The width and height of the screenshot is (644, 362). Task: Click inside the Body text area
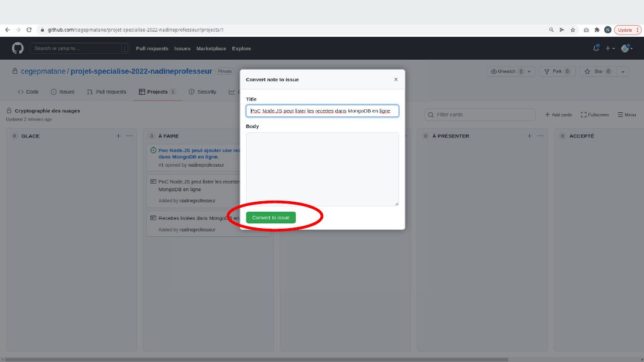pyautogui.click(x=323, y=169)
